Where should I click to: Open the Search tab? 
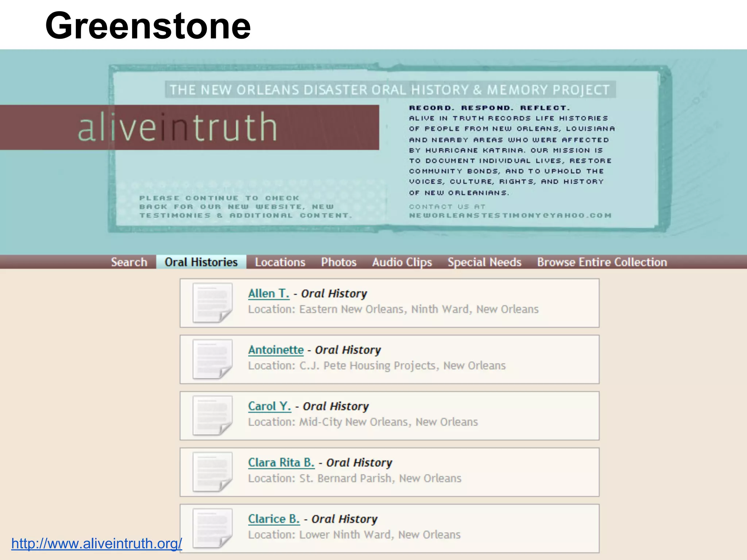tap(129, 262)
